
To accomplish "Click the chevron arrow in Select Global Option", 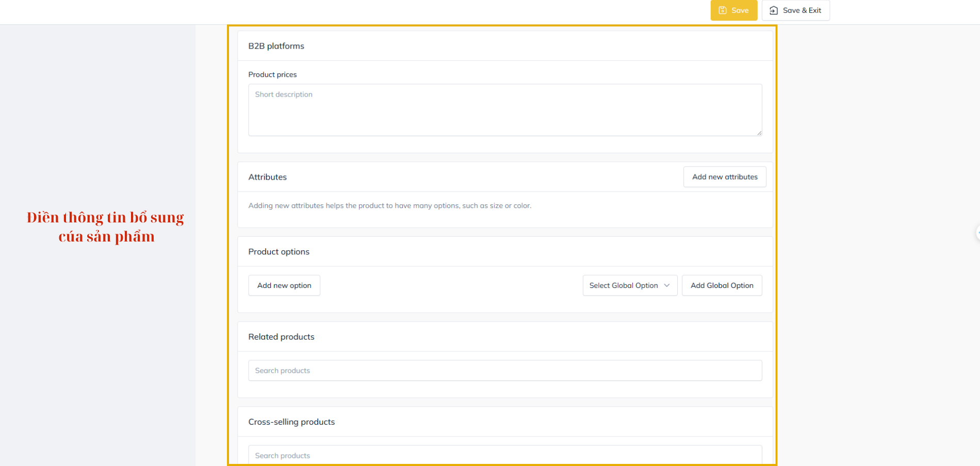I will click(667, 285).
